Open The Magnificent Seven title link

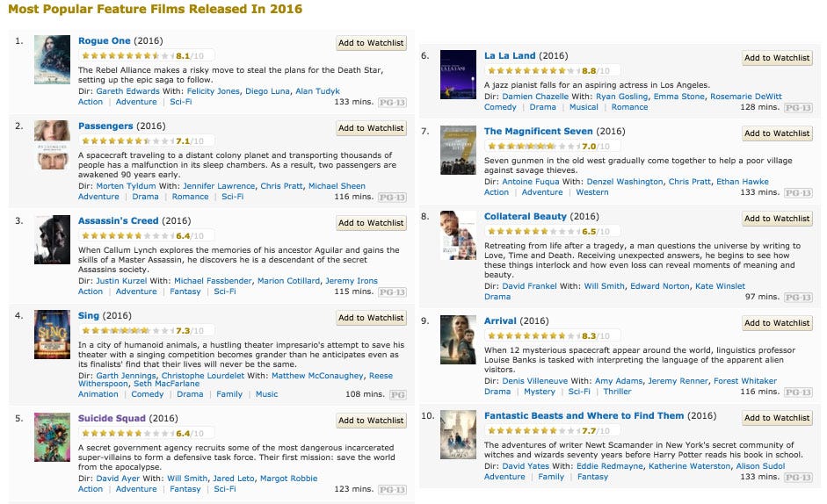pyautogui.click(x=539, y=132)
